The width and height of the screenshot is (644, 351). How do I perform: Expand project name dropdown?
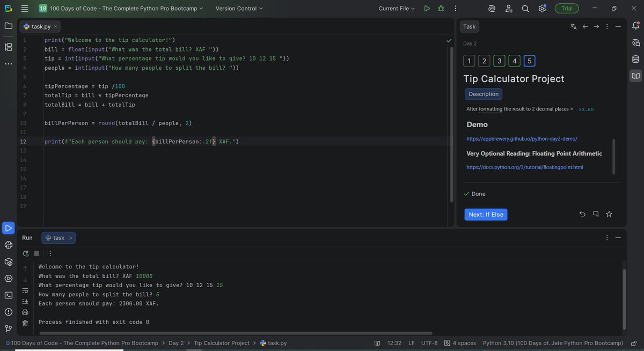click(x=121, y=9)
